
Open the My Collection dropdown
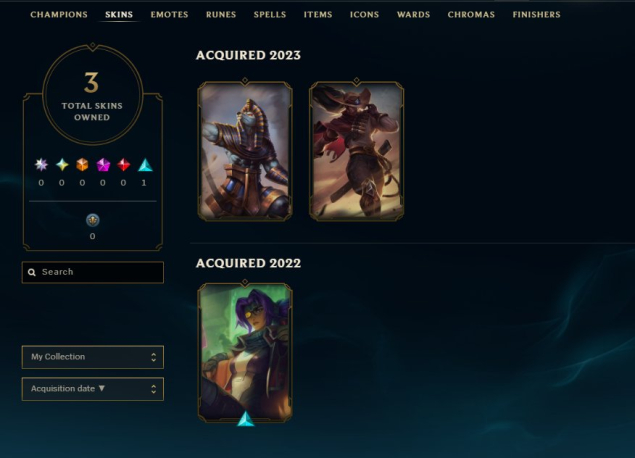pyautogui.click(x=93, y=357)
